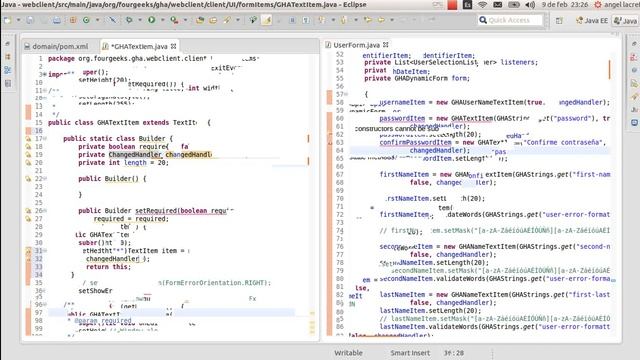
Task: Switch to Java EE perspective
Action: pos(592,20)
